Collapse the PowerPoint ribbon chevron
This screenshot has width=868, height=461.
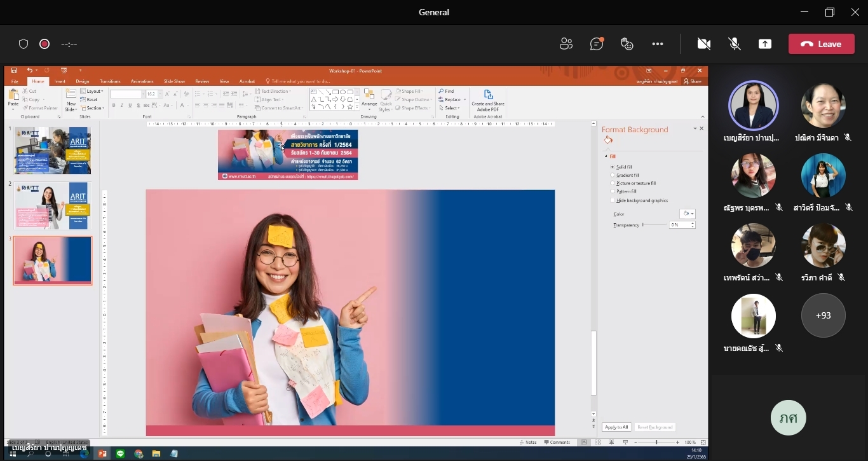702,116
